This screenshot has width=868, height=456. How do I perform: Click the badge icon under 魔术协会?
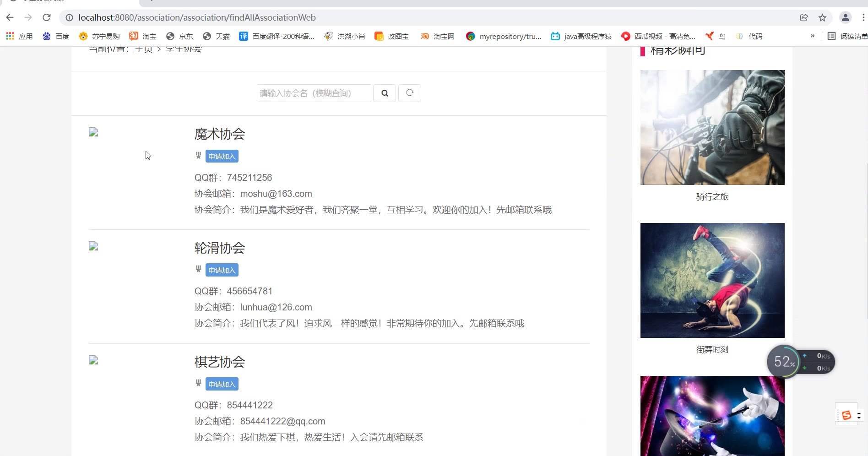coord(198,155)
